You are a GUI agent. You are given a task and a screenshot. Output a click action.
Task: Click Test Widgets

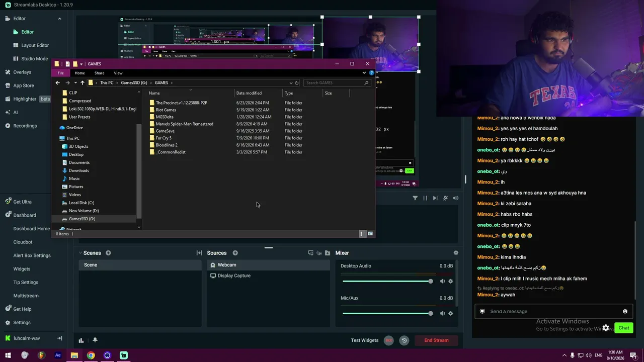(x=365, y=340)
